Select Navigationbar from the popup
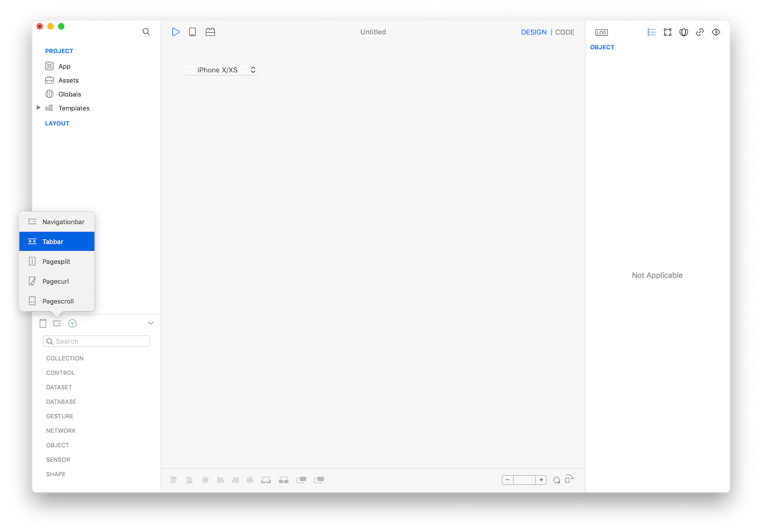The image size is (760, 532). 57,222
